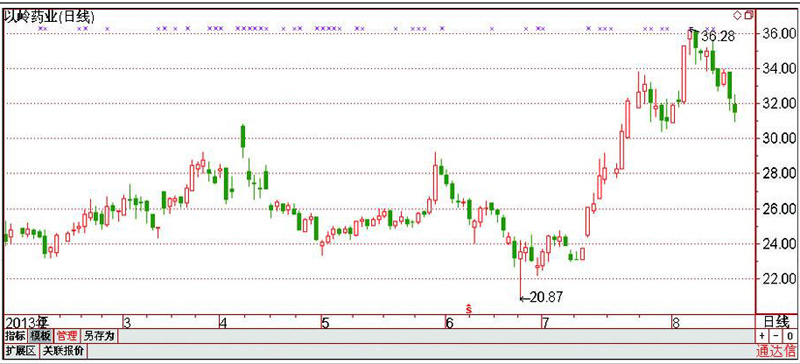This screenshot has width=800, height=364.
Task: Click the 另存为 save-as button
Action: pyautogui.click(x=99, y=336)
